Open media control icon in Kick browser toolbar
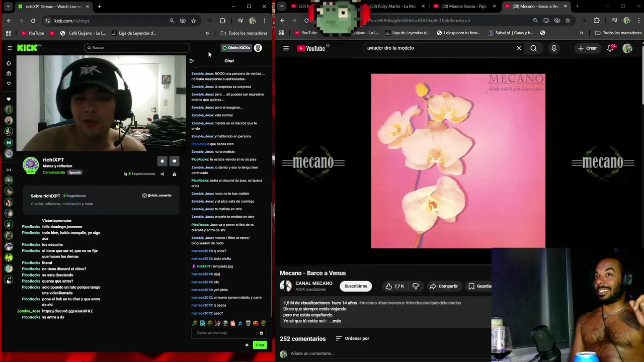Viewport: 644px width, 362px height. [240, 21]
